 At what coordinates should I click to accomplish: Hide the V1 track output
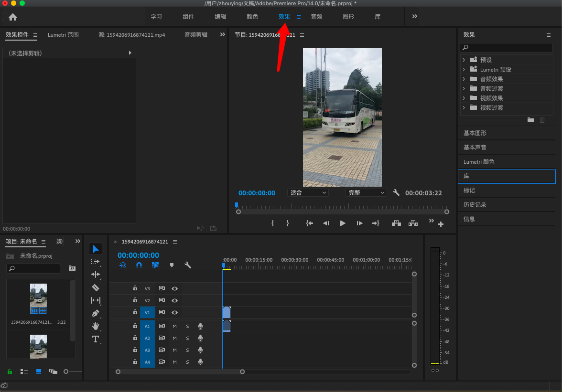click(x=175, y=312)
